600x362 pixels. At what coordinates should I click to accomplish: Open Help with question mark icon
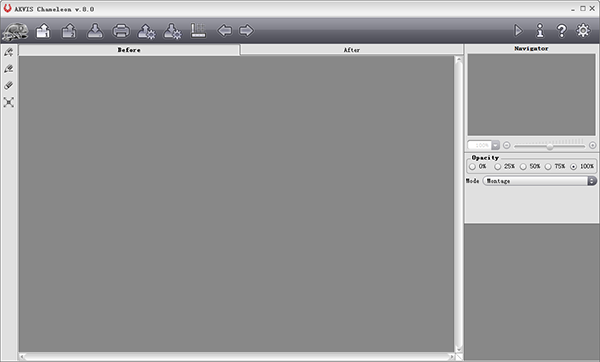point(561,31)
